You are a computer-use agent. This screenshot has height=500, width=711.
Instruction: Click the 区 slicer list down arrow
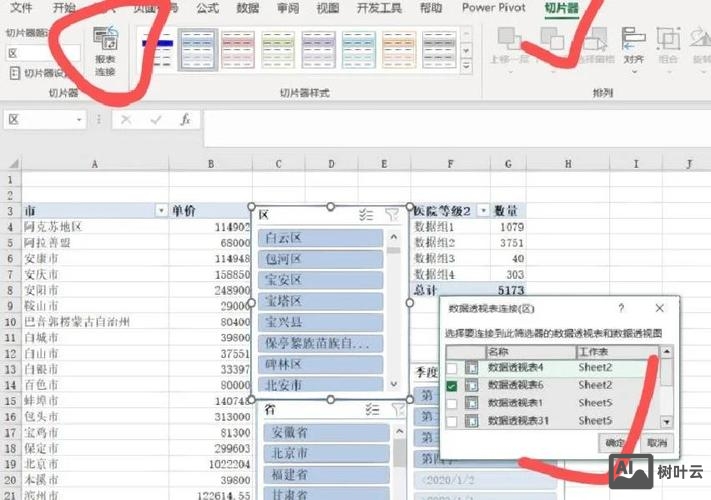[394, 384]
